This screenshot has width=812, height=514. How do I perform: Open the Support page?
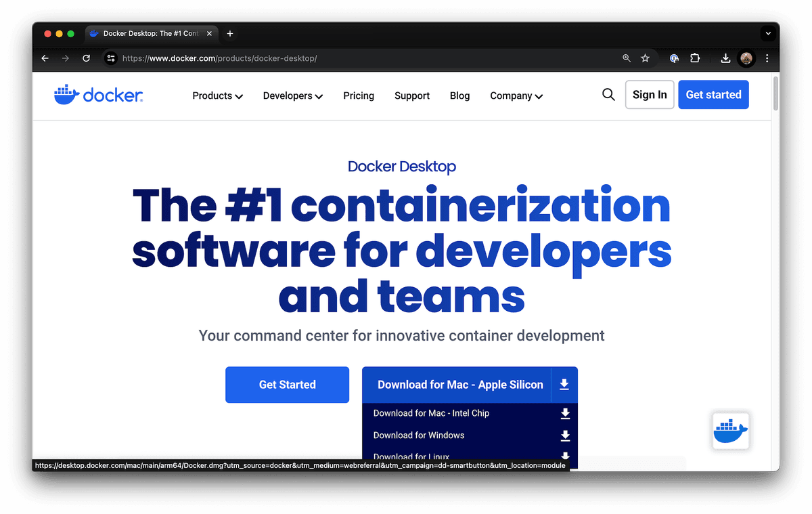coord(412,95)
